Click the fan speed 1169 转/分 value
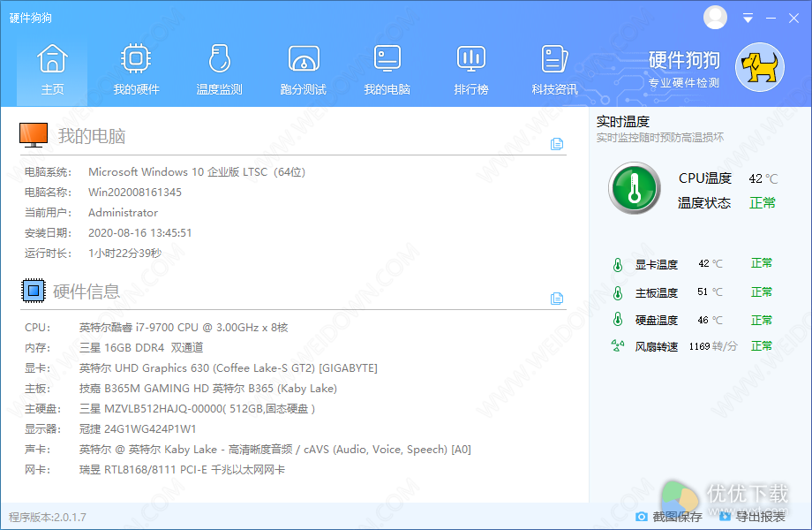The image size is (812, 530). (712, 346)
